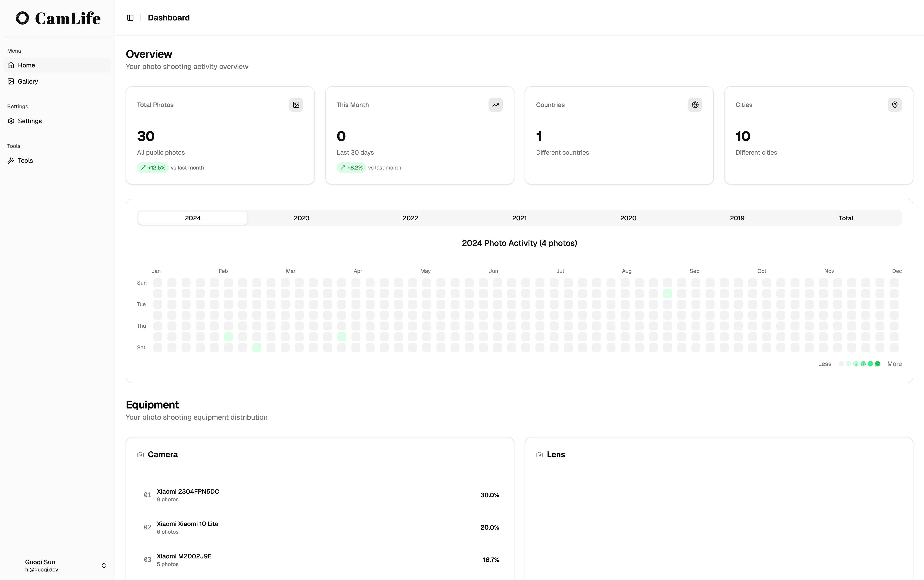This screenshot has height=580, width=924.
Task: Switch to the 2023 activity tab
Action: (x=301, y=218)
